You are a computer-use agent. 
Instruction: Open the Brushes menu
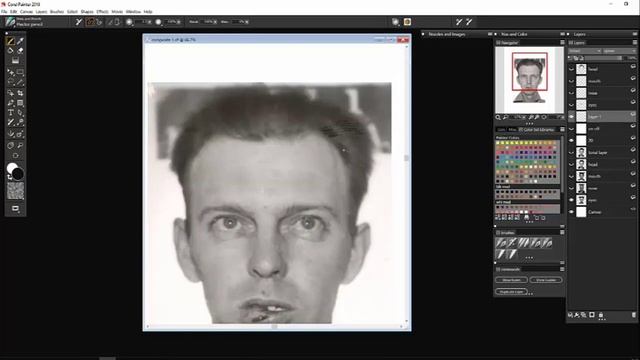pyautogui.click(x=57, y=12)
